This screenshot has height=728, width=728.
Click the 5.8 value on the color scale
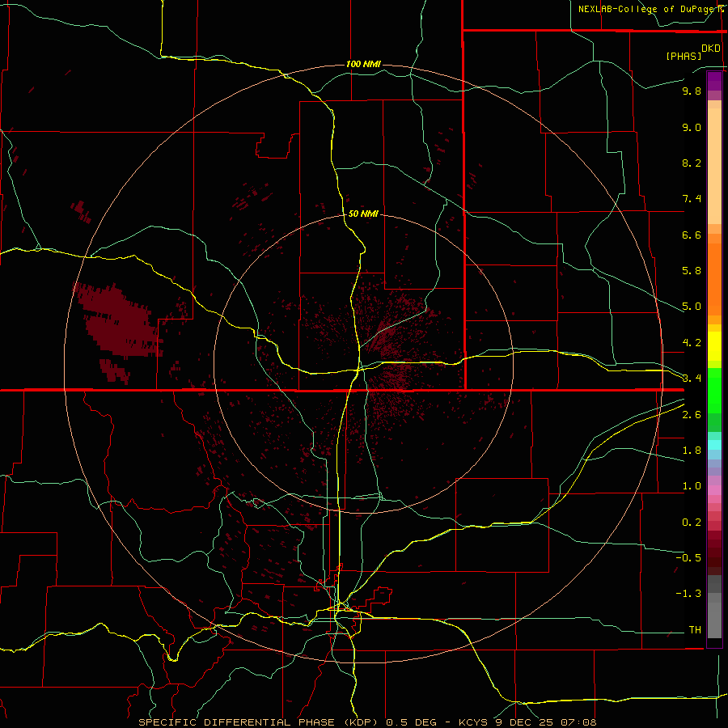pyautogui.click(x=692, y=271)
